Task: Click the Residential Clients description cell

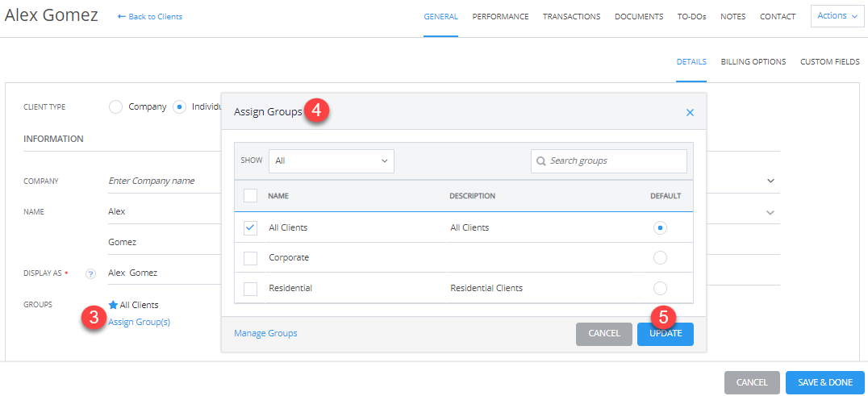Action: point(486,288)
